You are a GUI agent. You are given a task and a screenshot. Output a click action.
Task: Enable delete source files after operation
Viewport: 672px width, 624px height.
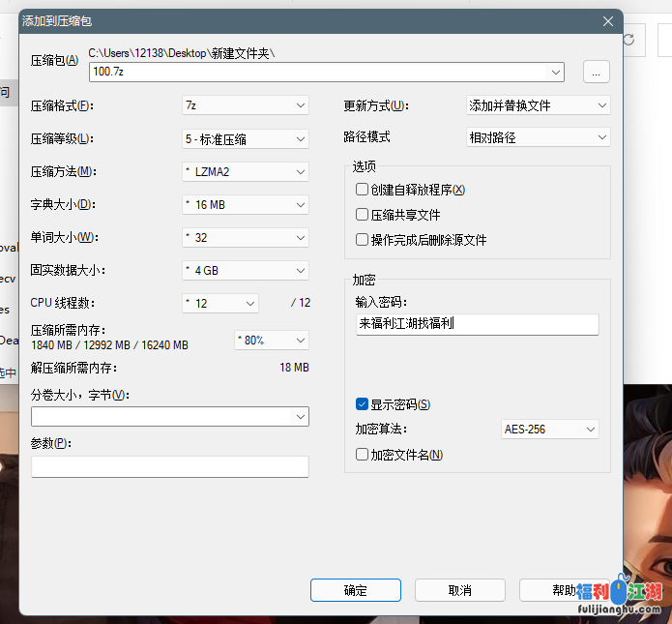[x=363, y=240]
